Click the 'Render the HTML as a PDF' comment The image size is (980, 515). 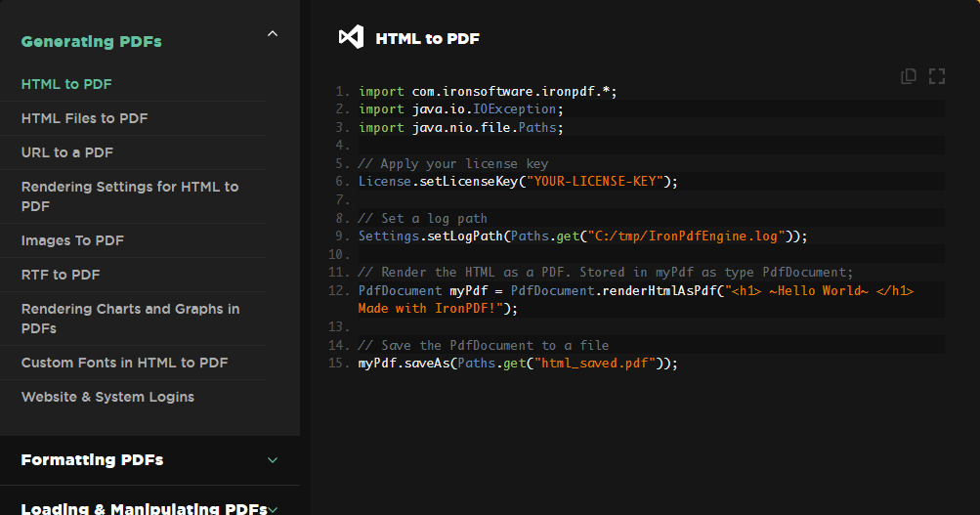coord(606,273)
